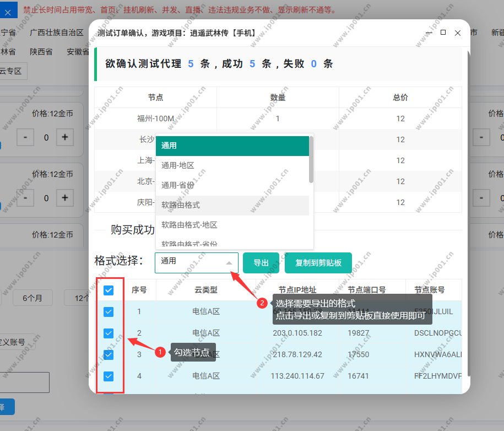Pick 软路由格式 from the dropdown list
This screenshot has width=504, height=431.
pos(232,205)
